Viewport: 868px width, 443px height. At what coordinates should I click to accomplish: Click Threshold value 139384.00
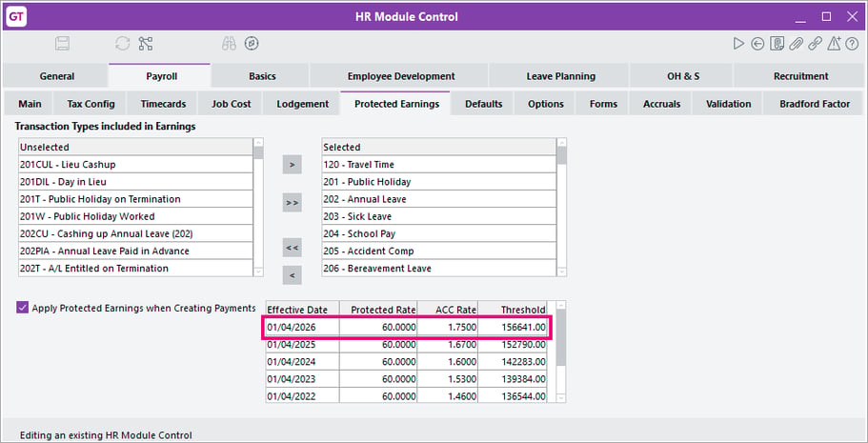click(x=512, y=379)
